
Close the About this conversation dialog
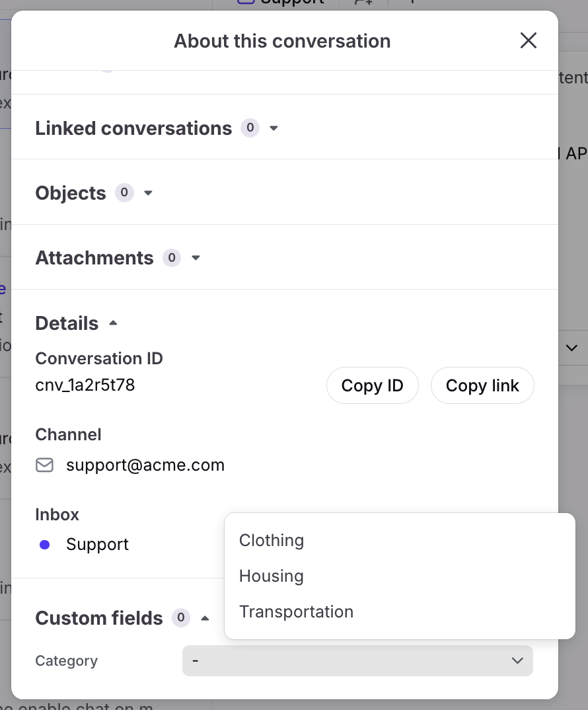click(528, 41)
